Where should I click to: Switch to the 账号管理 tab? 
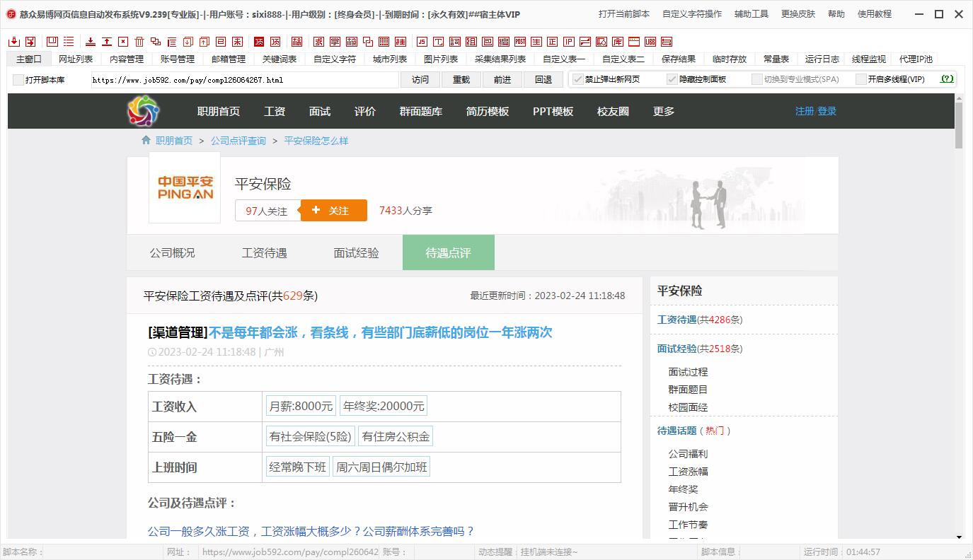pos(178,59)
